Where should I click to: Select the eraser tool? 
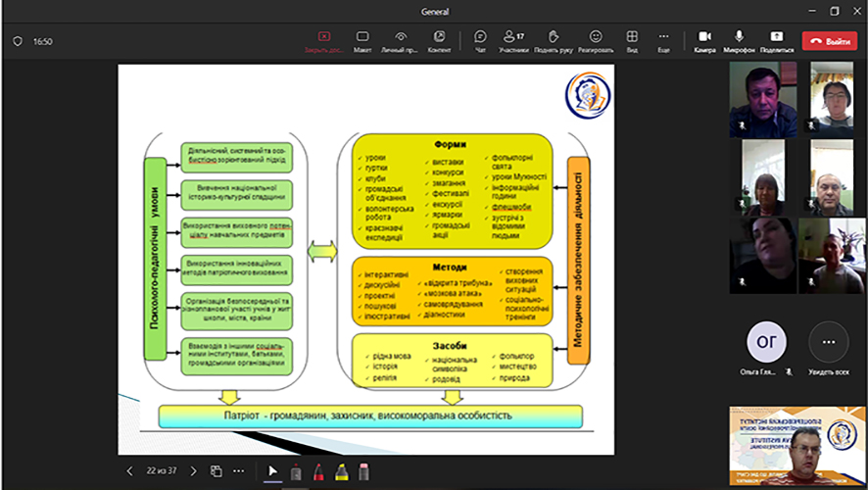(x=363, y=471)
